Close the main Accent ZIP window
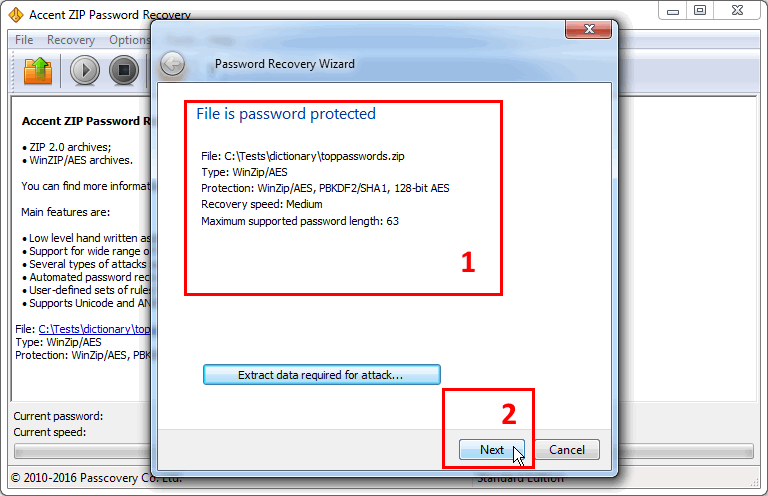 (737, 11)
